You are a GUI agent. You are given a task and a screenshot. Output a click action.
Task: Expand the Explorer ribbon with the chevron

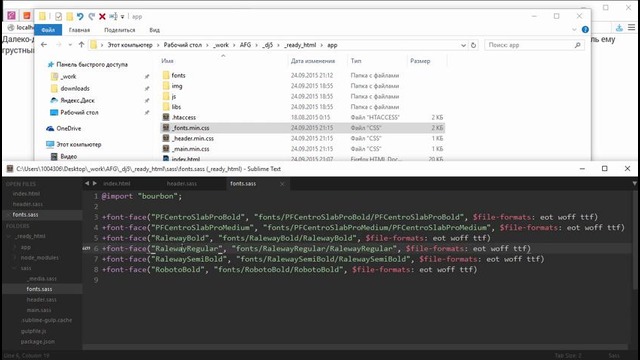tap(574, 29)
